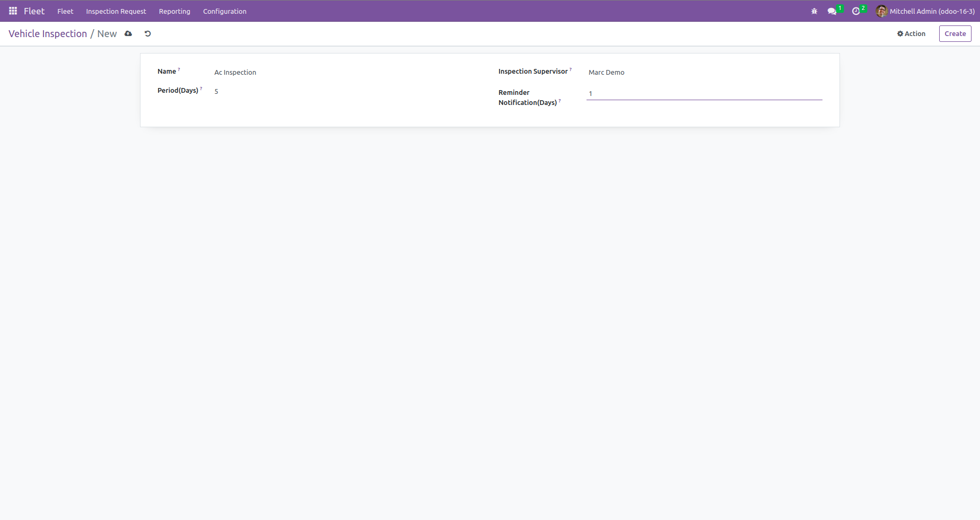Open the Action gear menu
Screen dimensions: 980x520
(911, 34)
